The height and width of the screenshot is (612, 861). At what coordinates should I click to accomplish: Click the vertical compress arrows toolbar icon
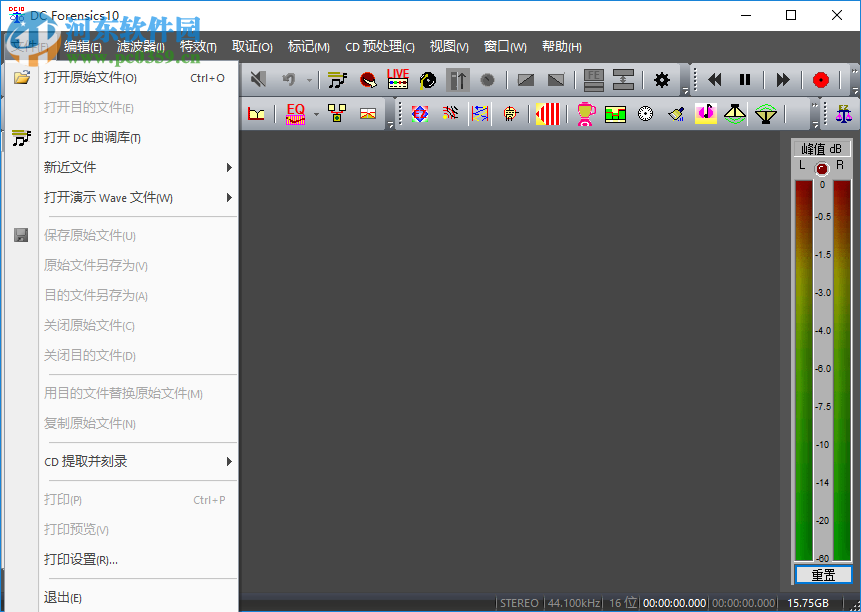pos(623,80)
